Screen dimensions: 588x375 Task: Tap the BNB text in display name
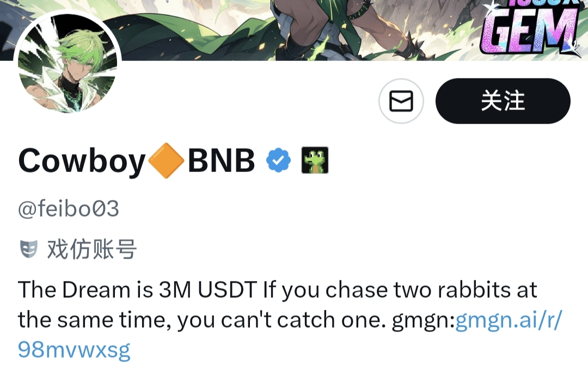point(221,161)
